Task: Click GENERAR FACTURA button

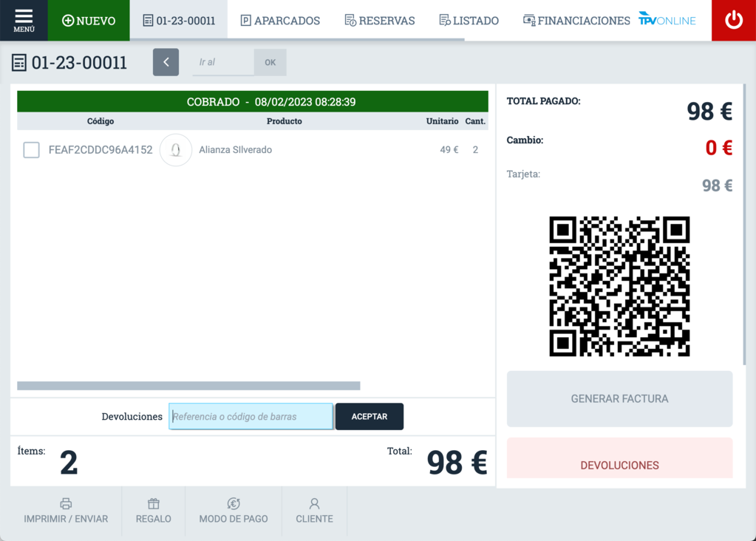Action: pos(619,399)
